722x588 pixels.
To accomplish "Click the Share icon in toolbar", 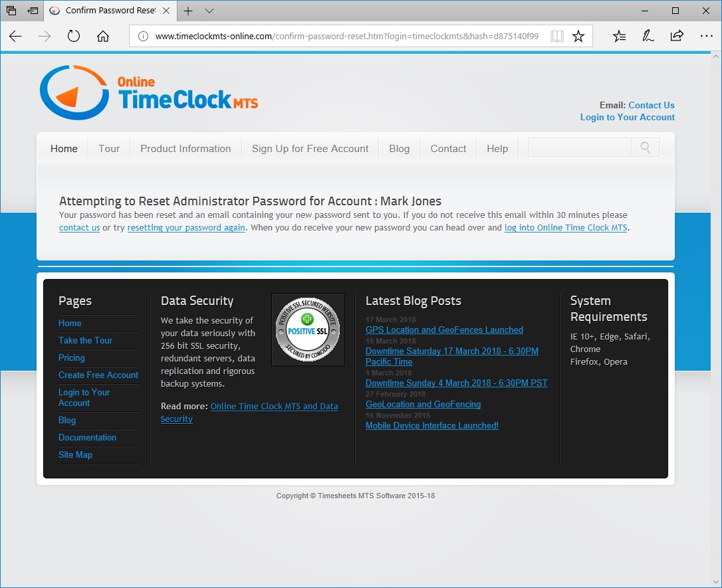I will [x=677, y=36].
